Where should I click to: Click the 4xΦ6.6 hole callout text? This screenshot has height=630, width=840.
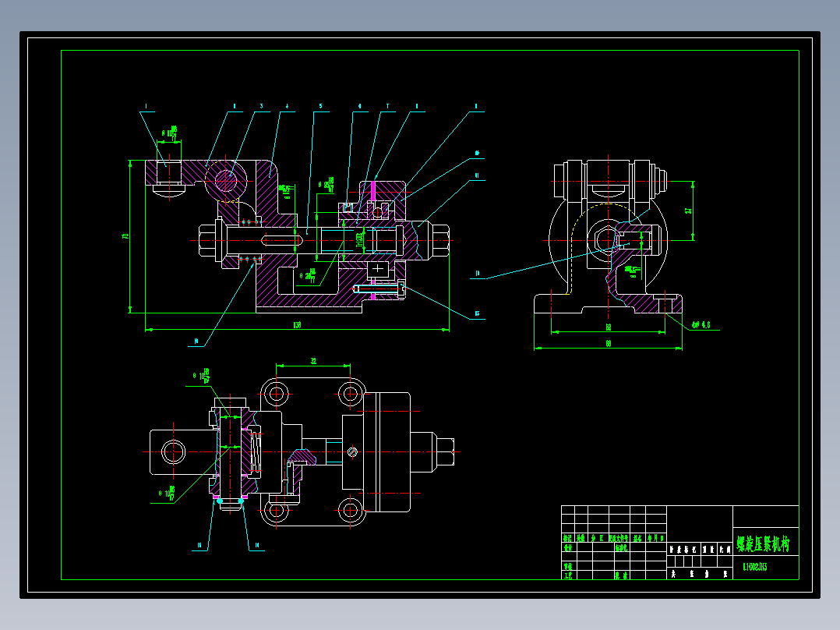coord(701,325)
